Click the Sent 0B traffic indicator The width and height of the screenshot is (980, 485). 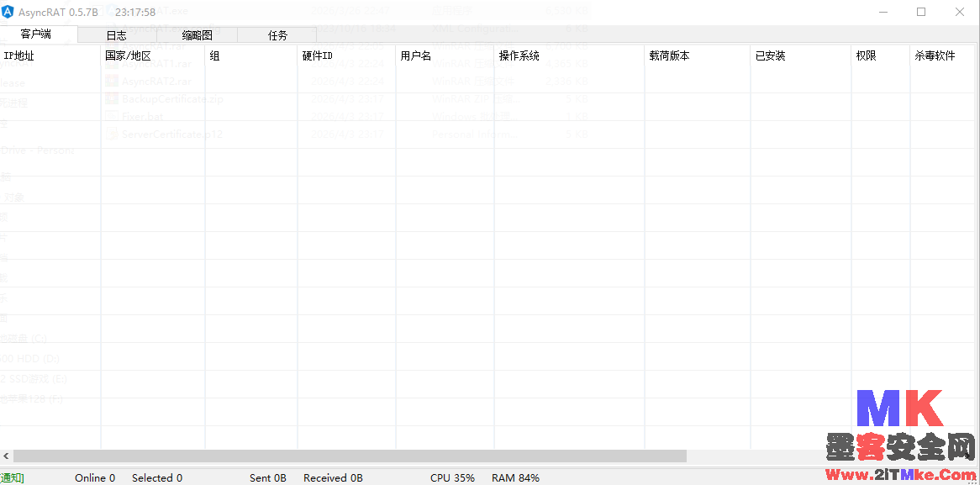(x=267, y=477)
